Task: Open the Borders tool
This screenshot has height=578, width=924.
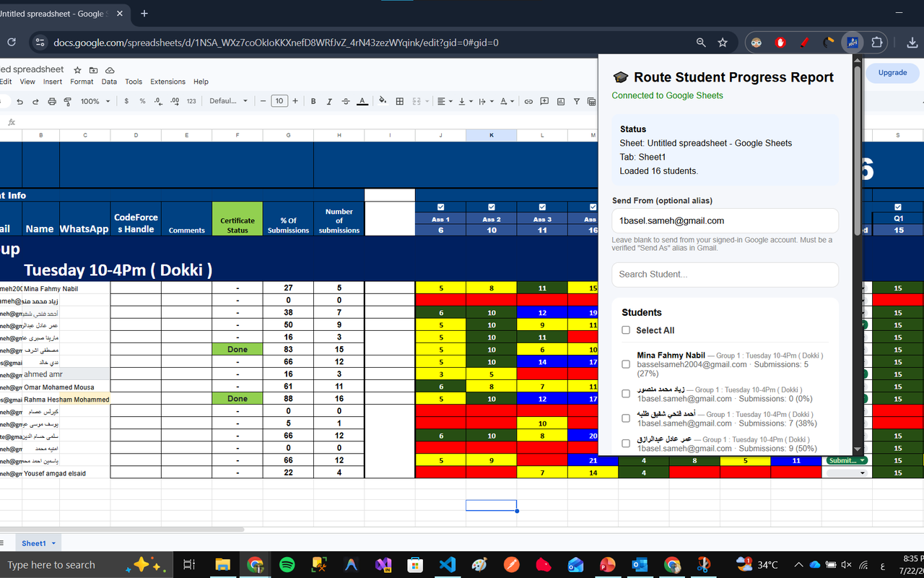Action: 399,101
